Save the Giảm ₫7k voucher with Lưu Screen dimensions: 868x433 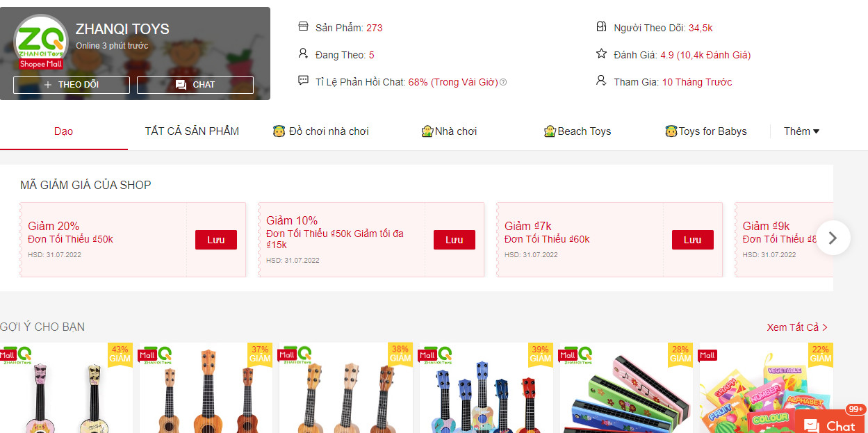coord(693,240)
